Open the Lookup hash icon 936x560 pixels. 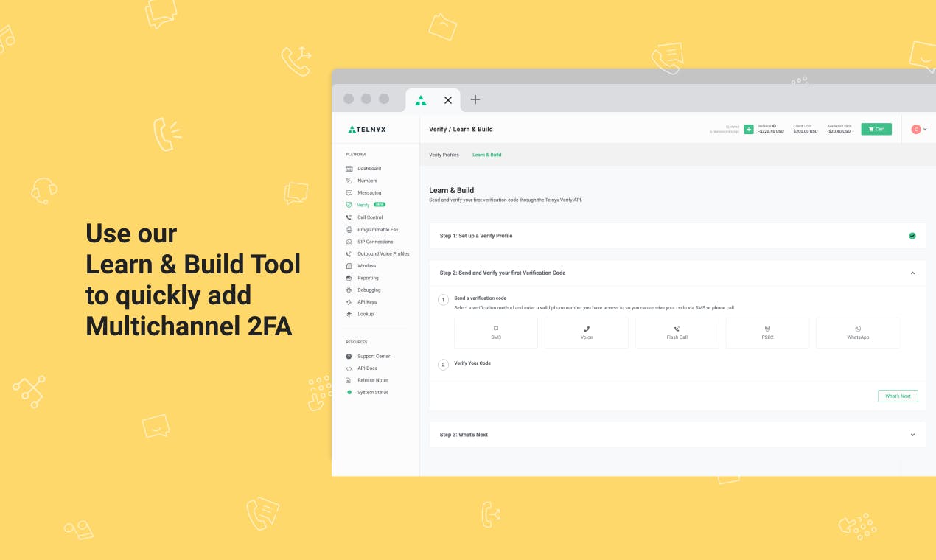click(349, 314)
